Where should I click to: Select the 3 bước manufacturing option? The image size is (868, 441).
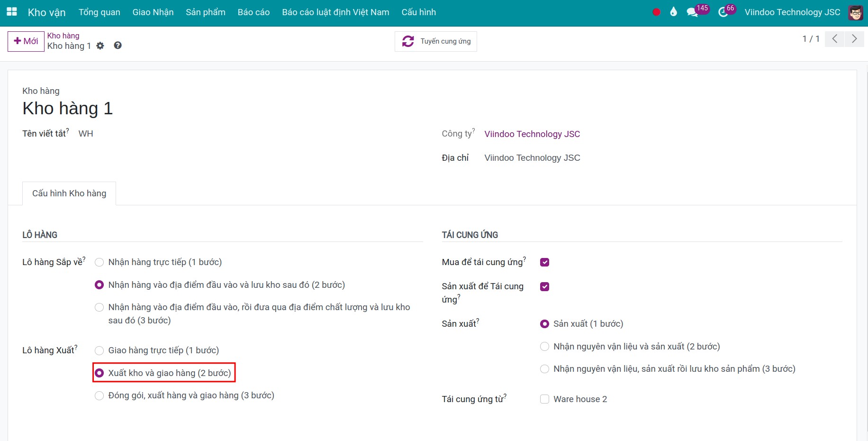point(544,369)
